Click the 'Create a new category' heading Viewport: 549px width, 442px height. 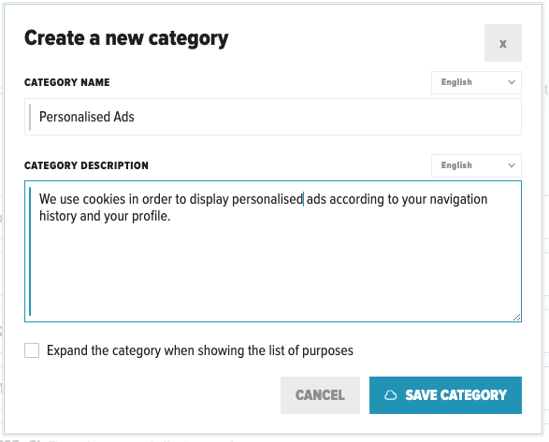coord(126,38)
